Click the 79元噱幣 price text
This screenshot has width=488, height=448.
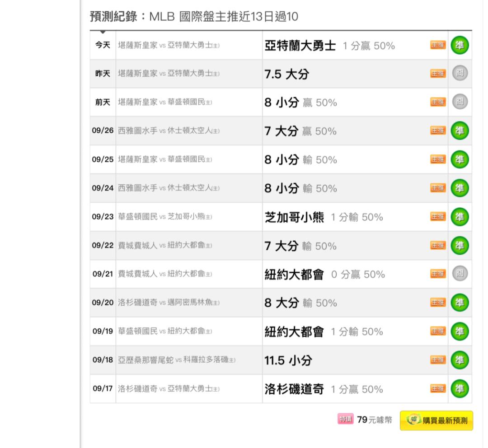[x=375, y=420]
